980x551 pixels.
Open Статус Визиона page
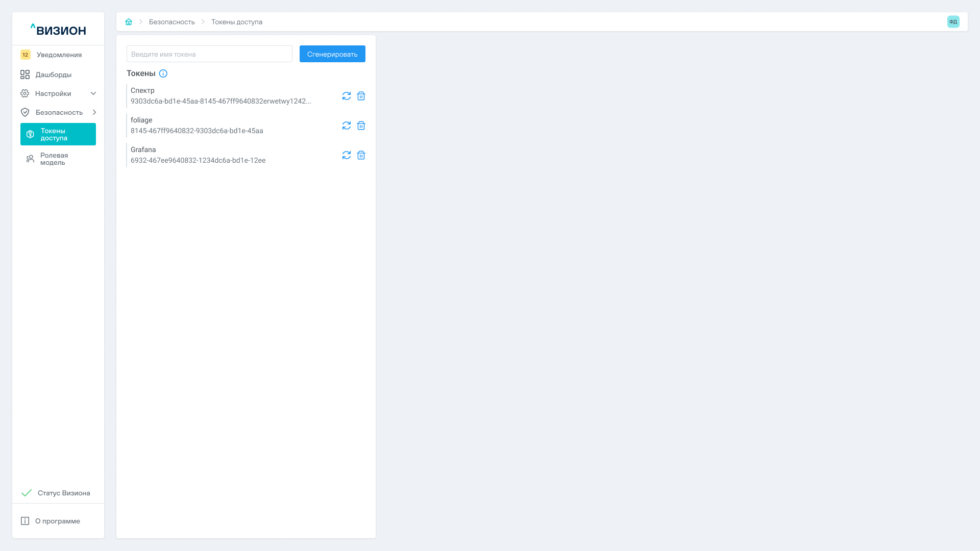click(63, 493)
